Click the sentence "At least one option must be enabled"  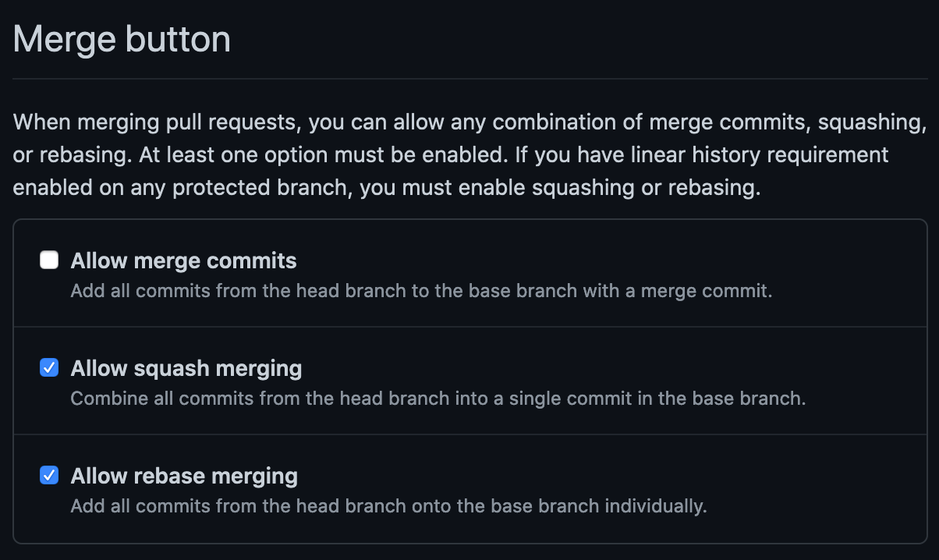point(322,155)
